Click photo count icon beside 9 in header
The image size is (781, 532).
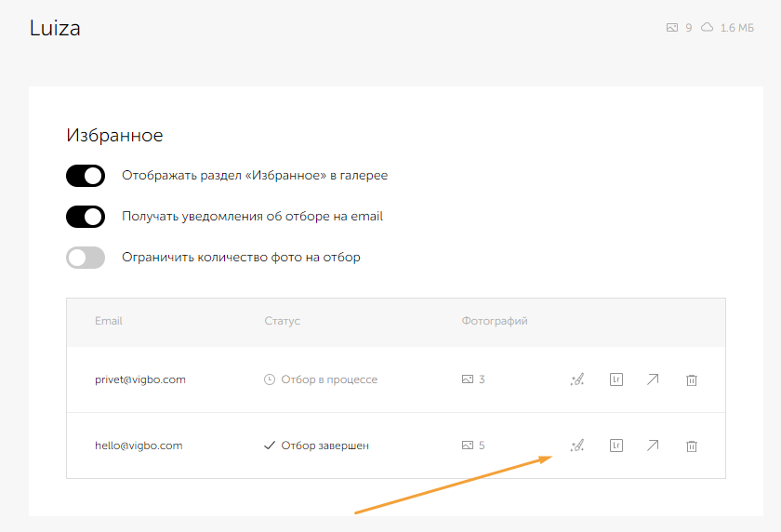pyautogui.click(x=672, y=28)
